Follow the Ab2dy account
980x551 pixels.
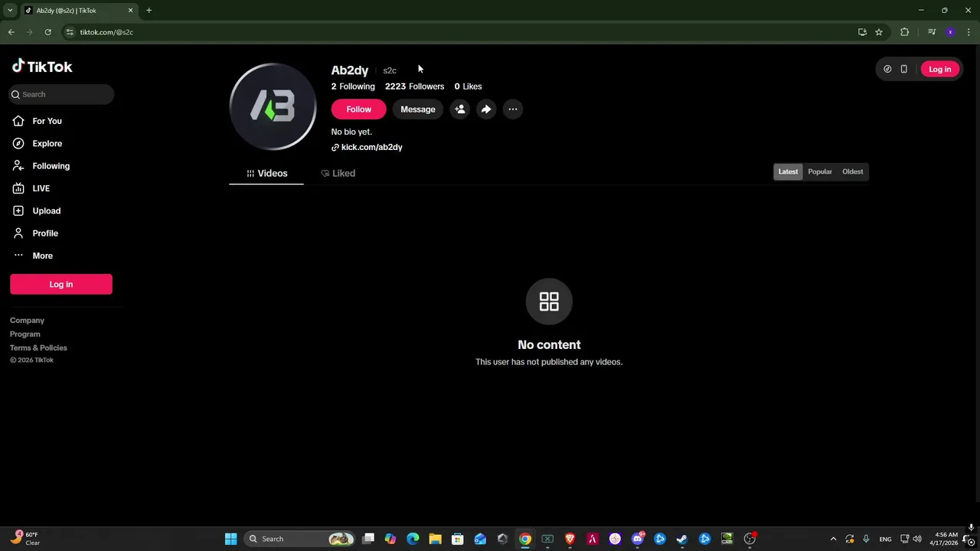click(358, 109)
